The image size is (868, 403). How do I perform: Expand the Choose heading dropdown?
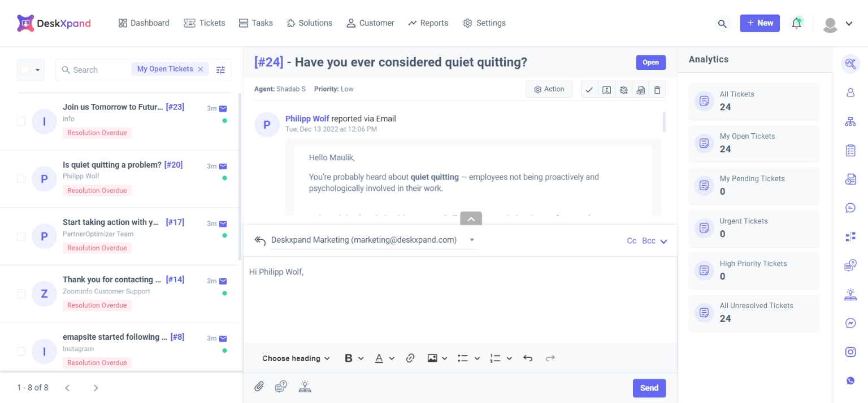tap(296, 358)
